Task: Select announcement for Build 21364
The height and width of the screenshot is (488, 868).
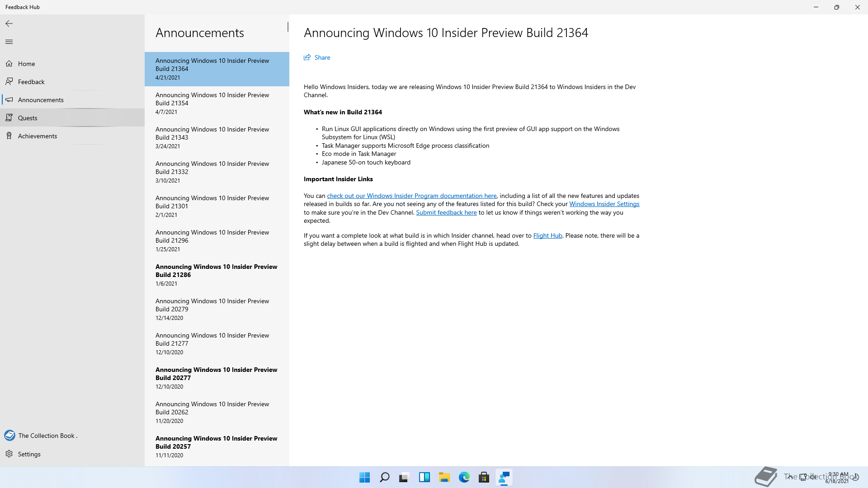Action: (x=217, y=69)
